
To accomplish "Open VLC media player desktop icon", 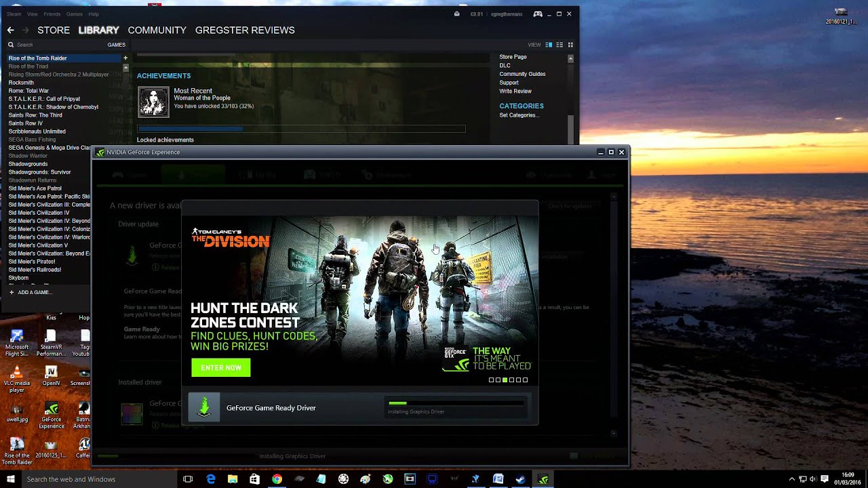I will [17, 380].
